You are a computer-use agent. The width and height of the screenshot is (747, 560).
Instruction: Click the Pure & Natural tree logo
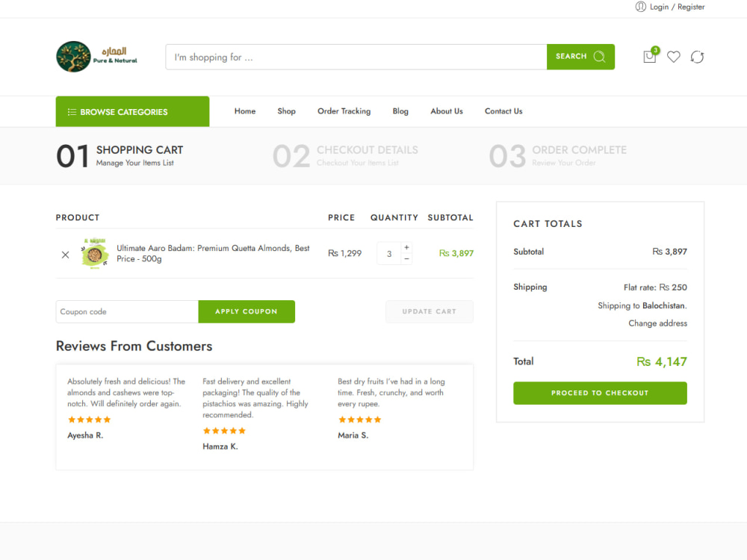(x=96, y=57)
